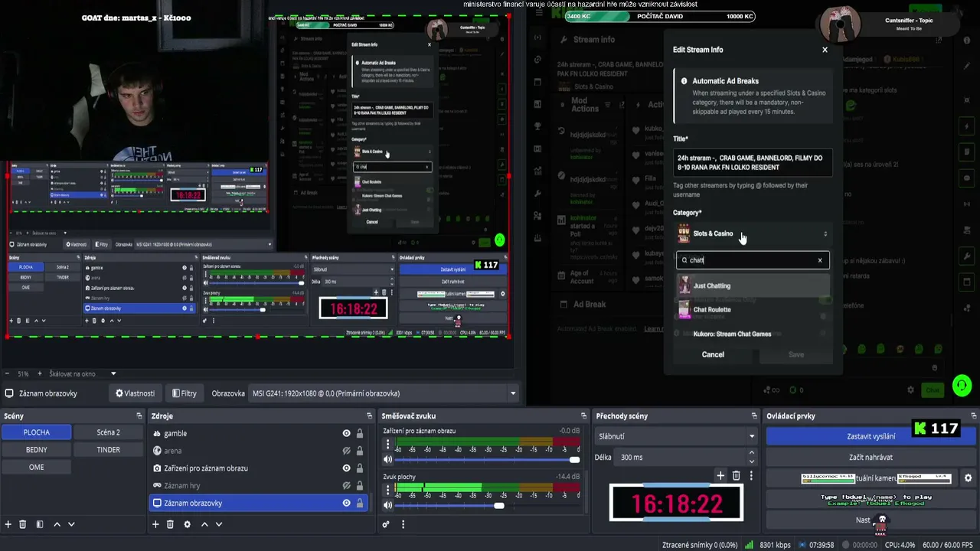
Task: Select Chat Roulette from the category results
Action: (x=752, y=310)
